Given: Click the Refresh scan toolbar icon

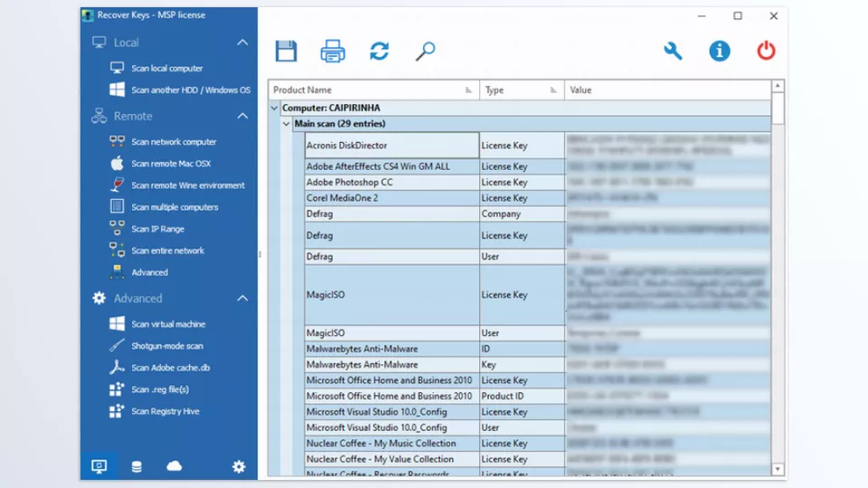Looking at the screenshot, I should click(379, 51).
